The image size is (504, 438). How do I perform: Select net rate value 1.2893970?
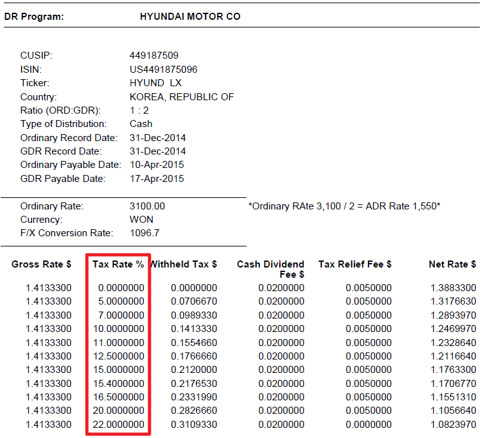(453, 315)
